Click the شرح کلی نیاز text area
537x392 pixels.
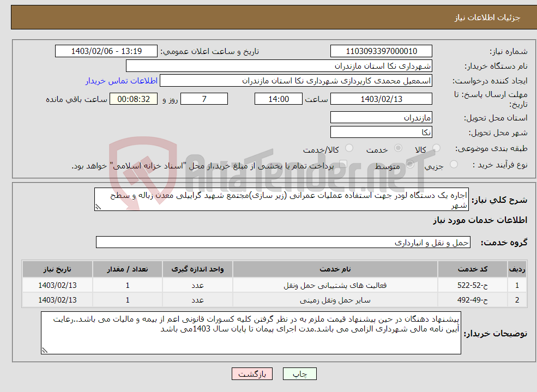click(x=281, y=199)
